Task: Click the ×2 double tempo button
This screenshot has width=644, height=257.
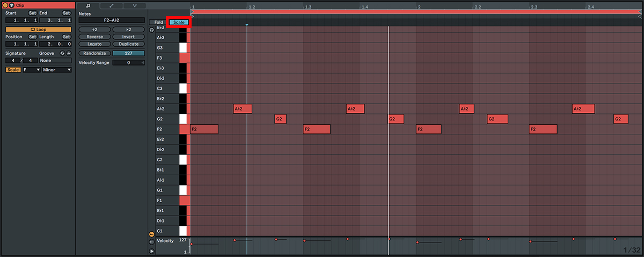Action: [x=128, y=29]
